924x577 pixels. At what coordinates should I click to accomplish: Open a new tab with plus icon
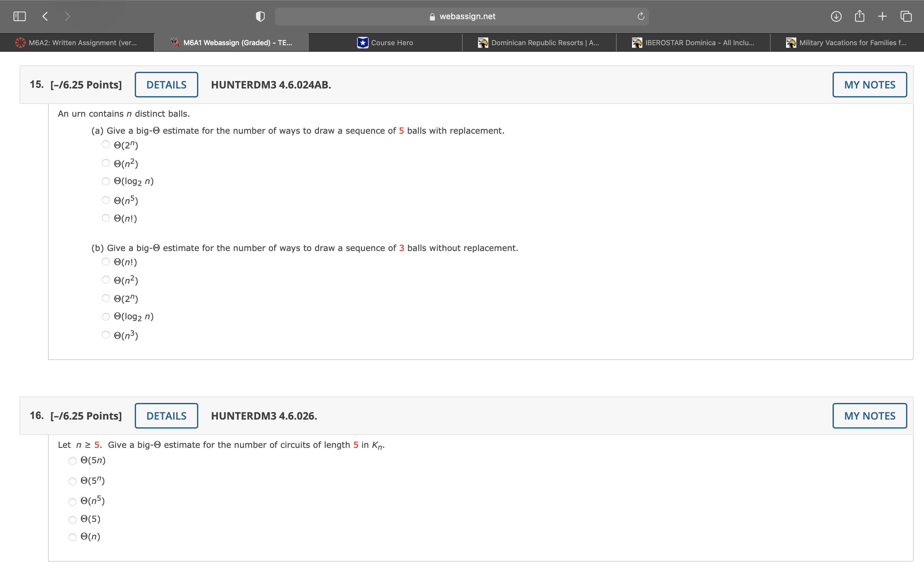click(x=882, y=16)
